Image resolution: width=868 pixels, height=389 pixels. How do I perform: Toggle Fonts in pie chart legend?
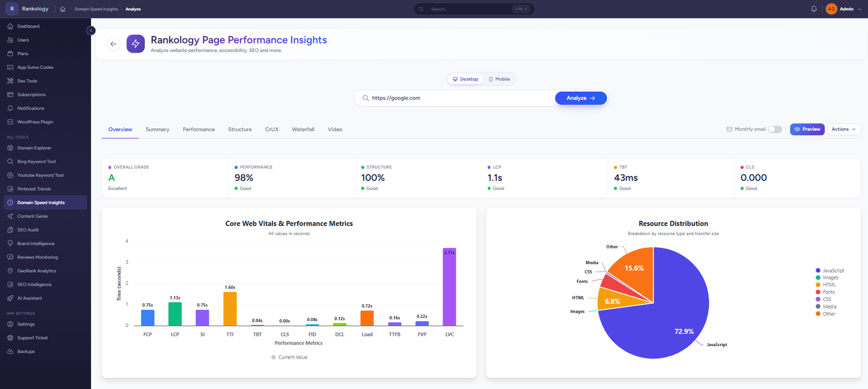click(826, 292)
